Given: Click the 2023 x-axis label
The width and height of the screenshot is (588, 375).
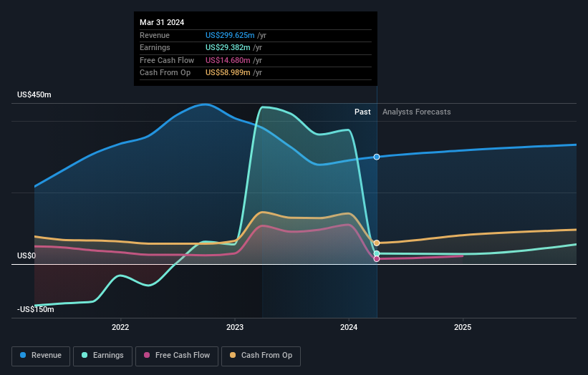Looking at the screenshot, I should [x=235, y=328].
